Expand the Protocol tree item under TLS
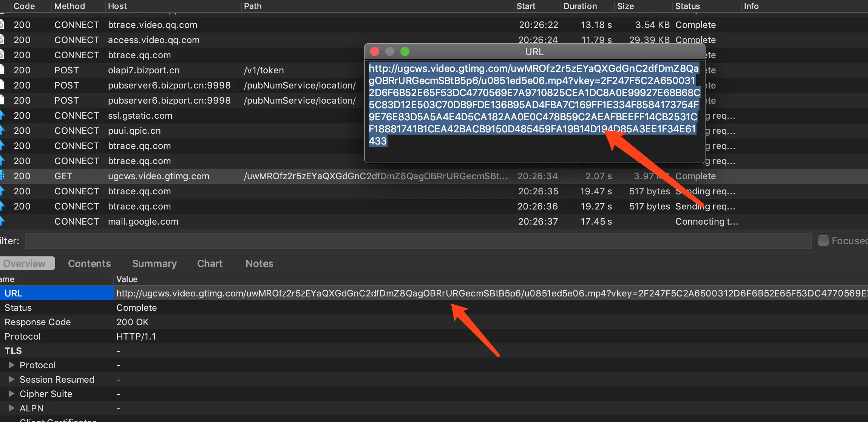 point(12,365)
